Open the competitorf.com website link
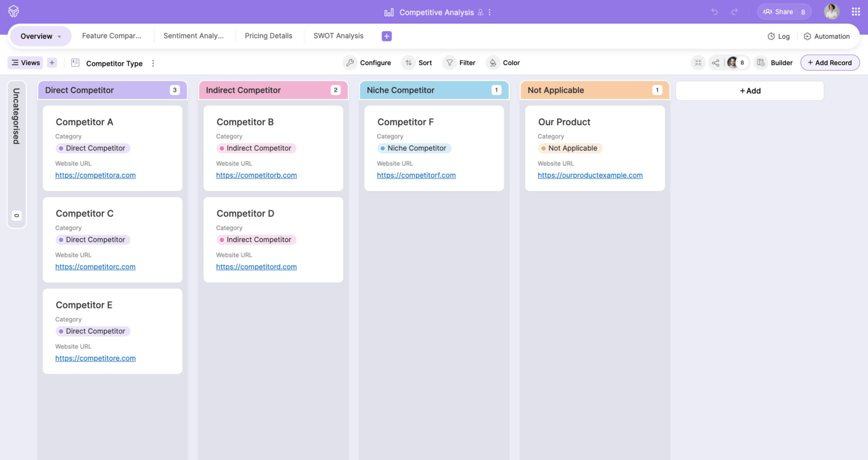 click(x=416, y=175)
